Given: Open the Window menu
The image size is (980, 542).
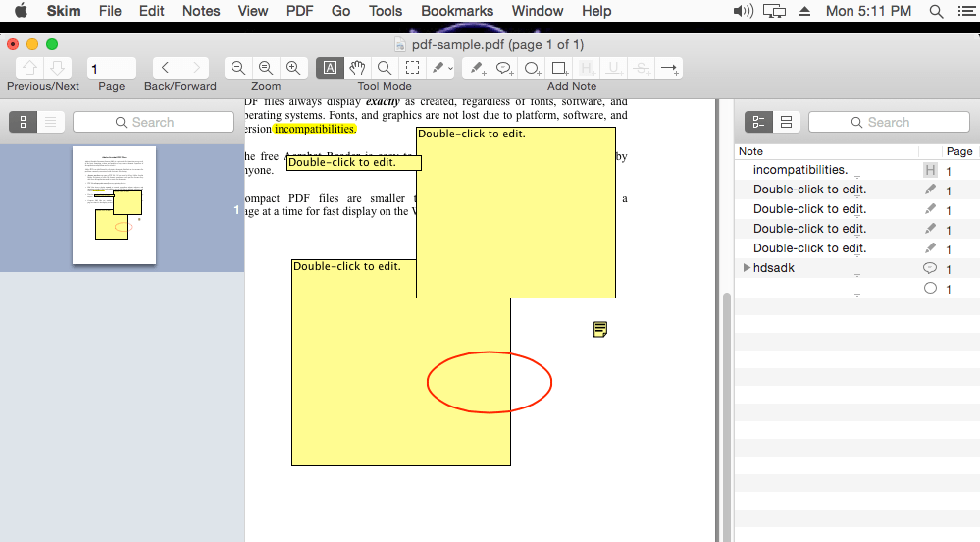Looking at the screenshot, I should pos(537,11).
